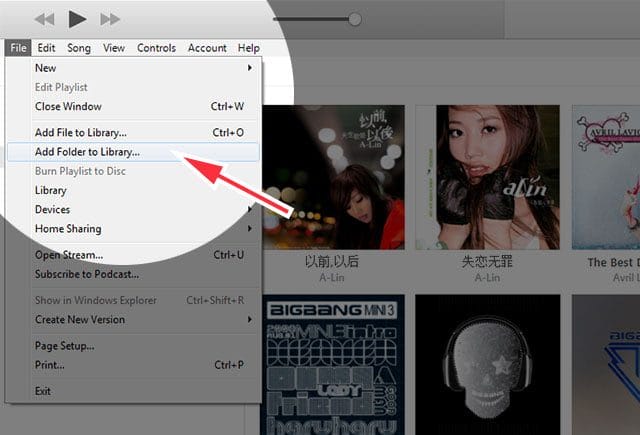Open the Account menu
This screenshot has width=640, height=435.
207,48
